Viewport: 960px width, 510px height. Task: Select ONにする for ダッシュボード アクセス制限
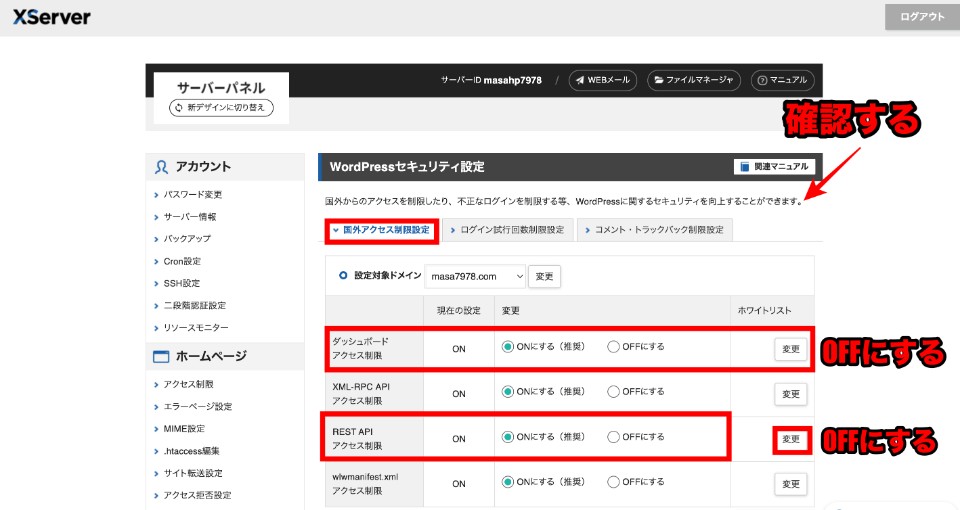pyautogui.click(x=508, y=347)
